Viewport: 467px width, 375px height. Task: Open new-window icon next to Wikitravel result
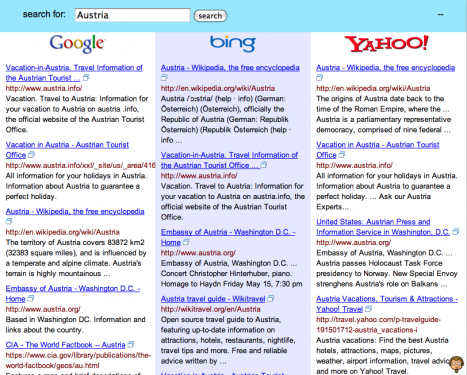pyautogui.click(x=270, y=298)
